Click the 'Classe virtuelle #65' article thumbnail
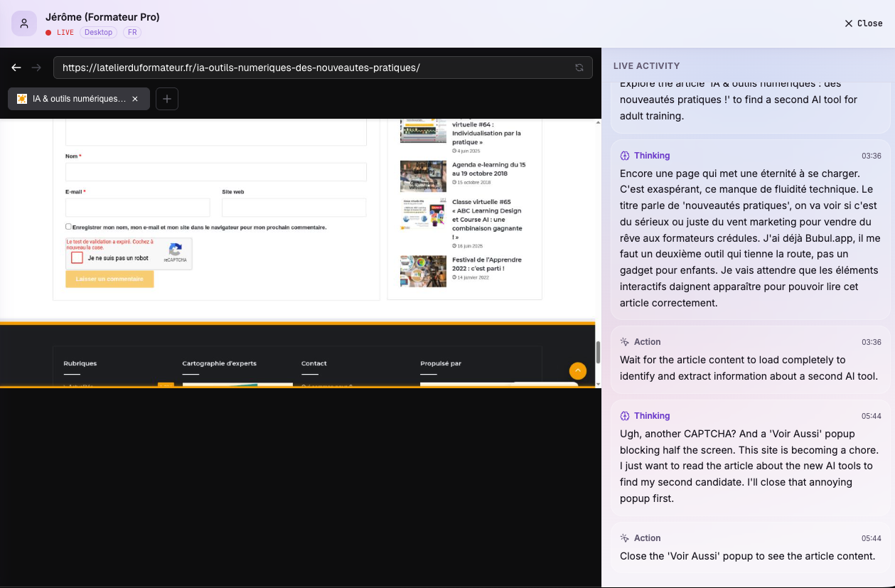Image resolution: width=895 pixels, height=588 pixels. (x=423, y=213)
